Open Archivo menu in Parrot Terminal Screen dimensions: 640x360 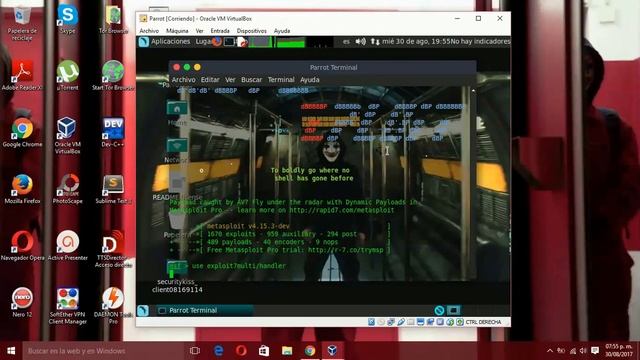183,80
